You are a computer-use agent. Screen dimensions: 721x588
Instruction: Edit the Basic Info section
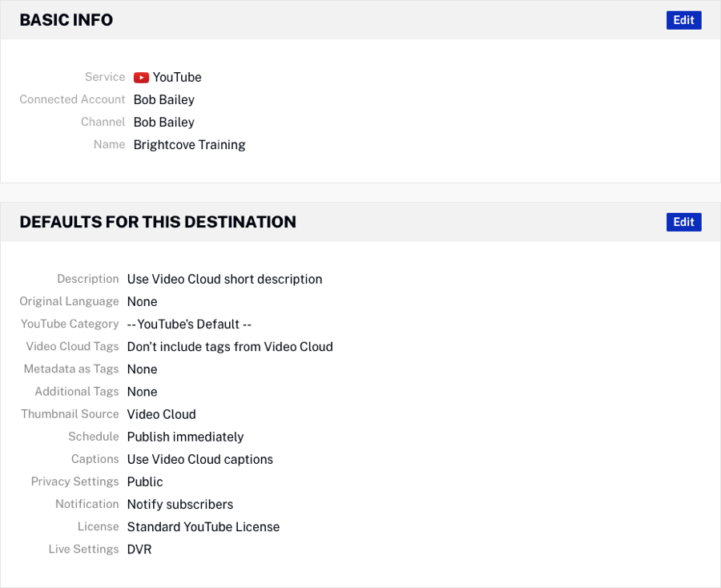[683, 20]
